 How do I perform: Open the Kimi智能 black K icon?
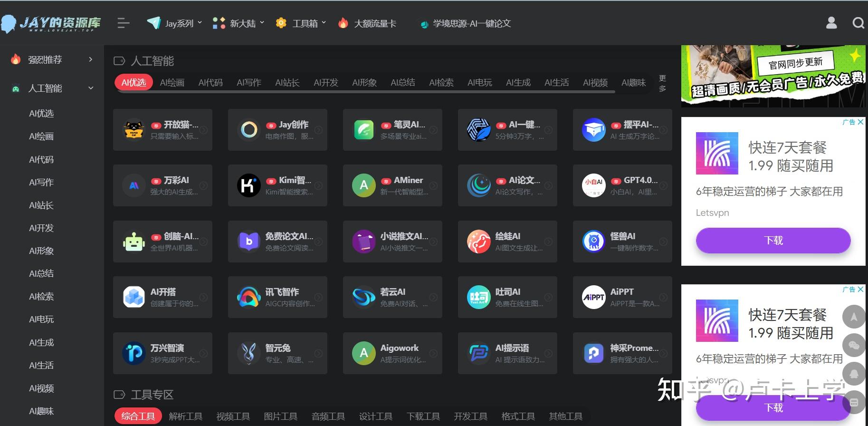(x=249, y=185)
